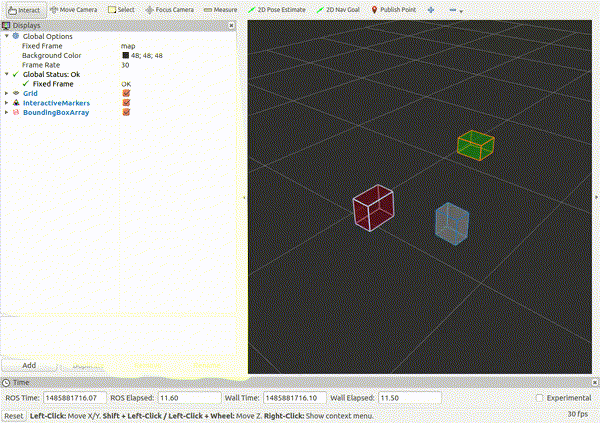Click the right panel expand handle arrow
600x423 pixels.
[596, 197]
